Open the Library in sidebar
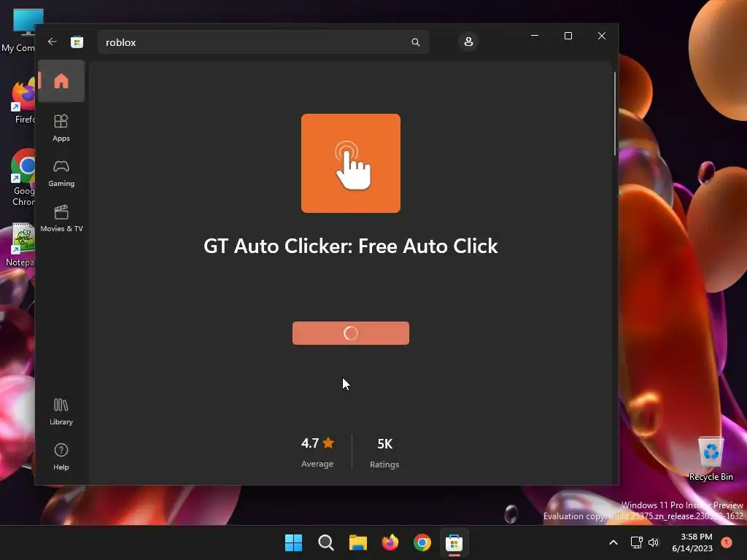The height and width of the screenshot is (560, 747). tap(61, 411)
